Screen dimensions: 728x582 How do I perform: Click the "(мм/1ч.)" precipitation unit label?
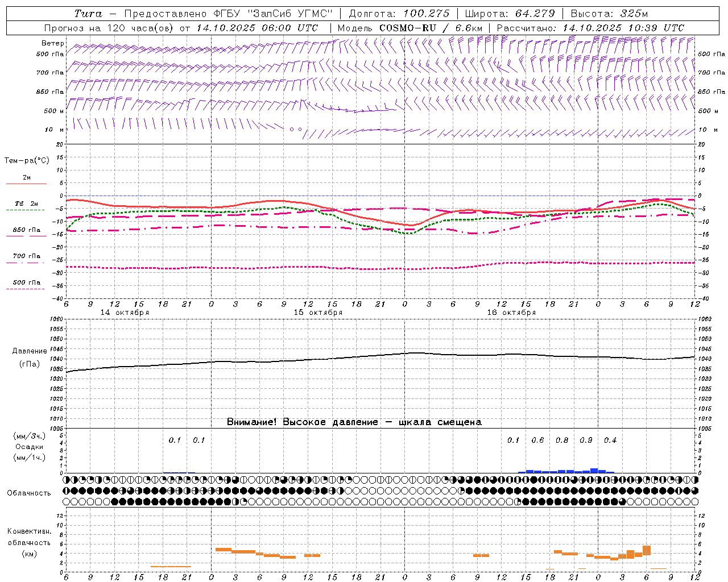tap(30, 458)
